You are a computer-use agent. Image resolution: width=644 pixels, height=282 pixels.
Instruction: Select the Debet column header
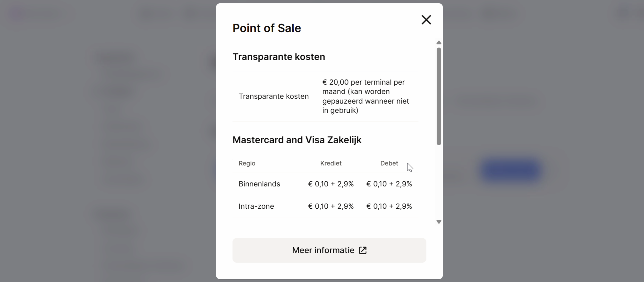pos(389,163)
